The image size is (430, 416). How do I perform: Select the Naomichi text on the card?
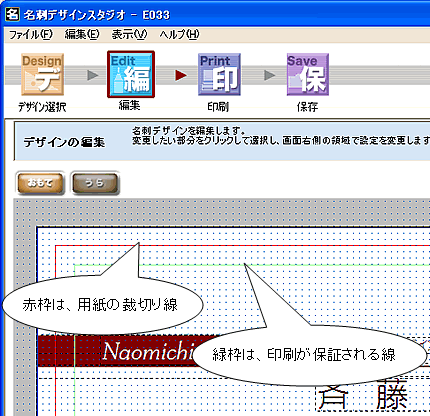pyautogui.click(x=148, y=351)
